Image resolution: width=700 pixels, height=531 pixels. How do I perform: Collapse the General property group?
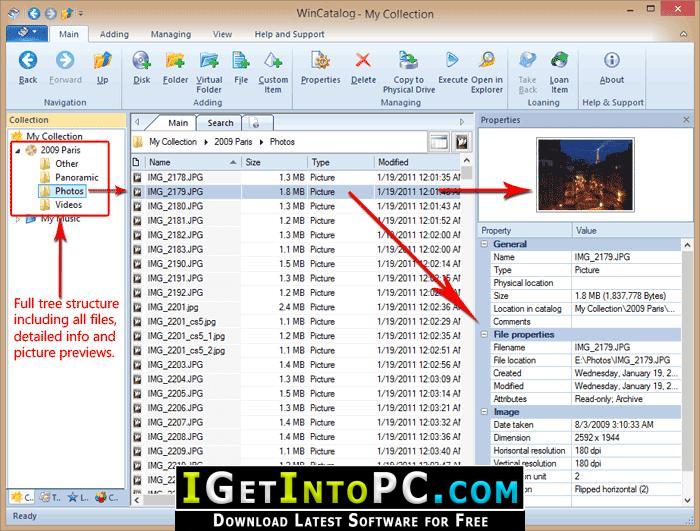484,244
